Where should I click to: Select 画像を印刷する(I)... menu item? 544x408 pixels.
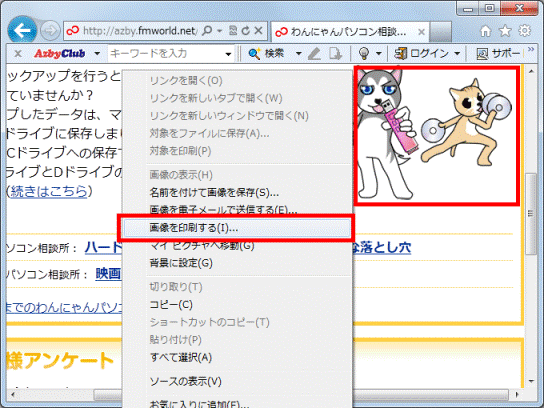[237, 228]
